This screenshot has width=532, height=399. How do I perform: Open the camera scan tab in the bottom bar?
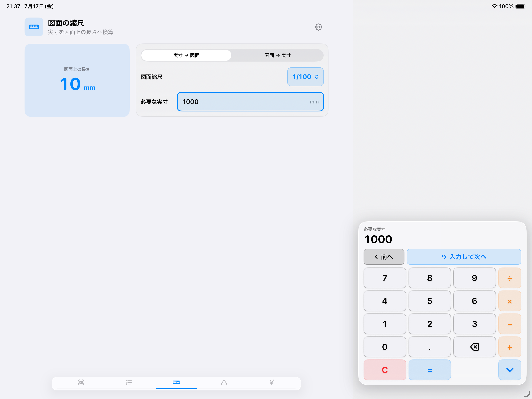point(81,382)
